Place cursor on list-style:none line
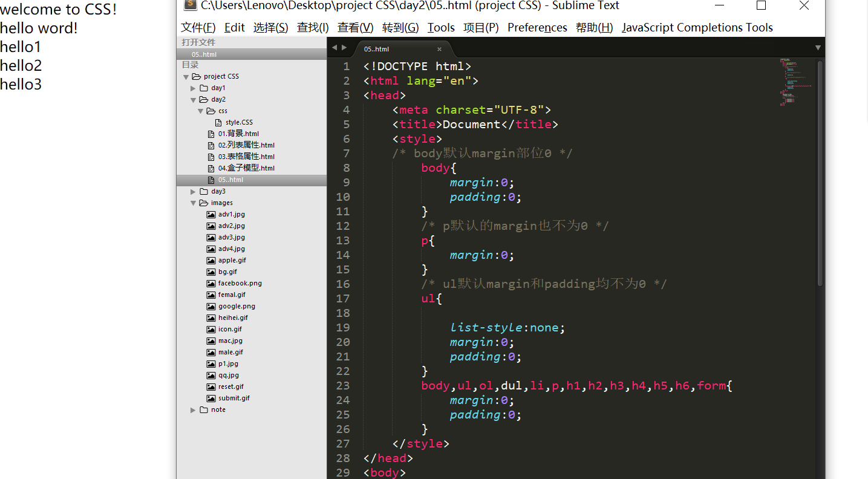 [x=507, y=328]
